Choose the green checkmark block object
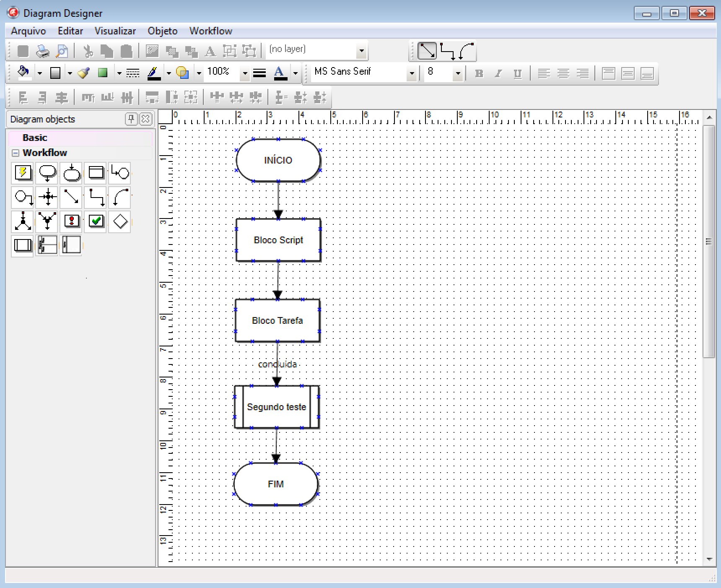The width and height of the screenshot is (721, 588). click(x=96, y=221)
